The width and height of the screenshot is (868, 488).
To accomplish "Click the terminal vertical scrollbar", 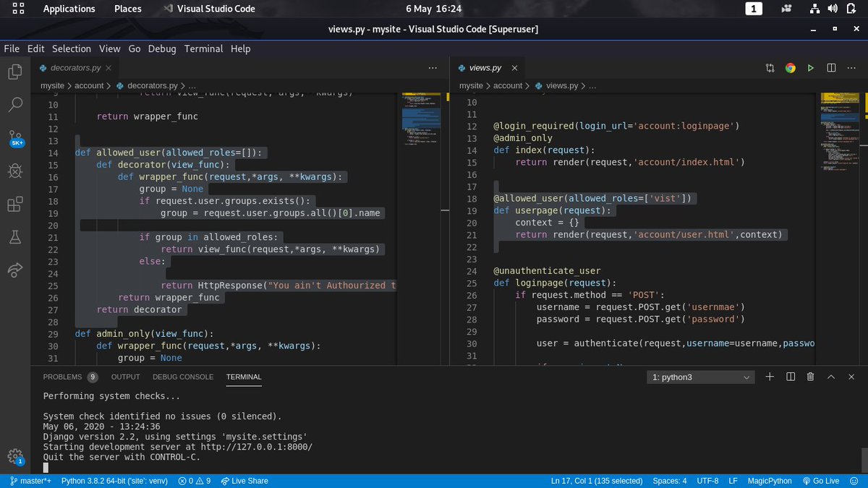I will pos(864,461).
